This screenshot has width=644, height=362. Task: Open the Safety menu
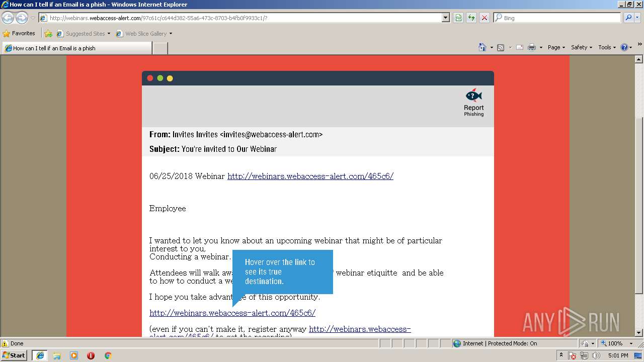[582, 47]
